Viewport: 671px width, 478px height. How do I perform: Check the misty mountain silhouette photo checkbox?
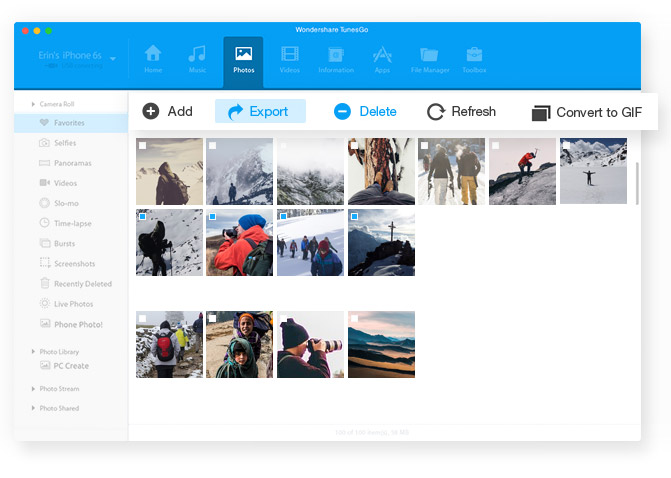pyautogui.click(x=213, y=146)
